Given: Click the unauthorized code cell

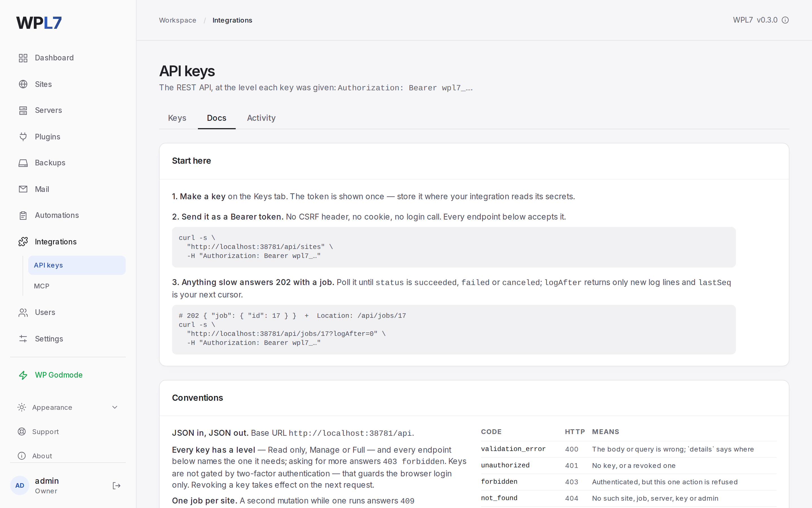Looking at the screenshot, I should point(505,465).
